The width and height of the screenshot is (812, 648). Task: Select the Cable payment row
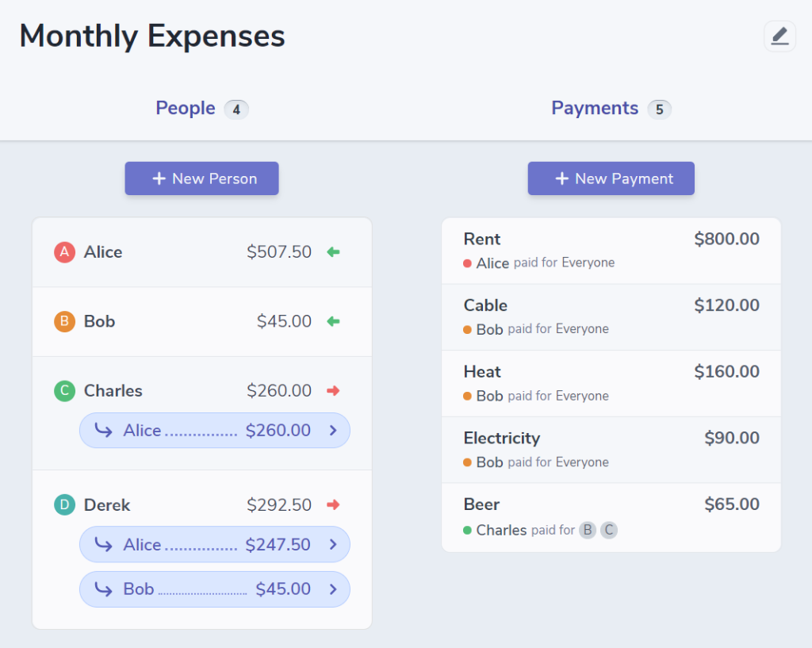click(x=611, y=316)
